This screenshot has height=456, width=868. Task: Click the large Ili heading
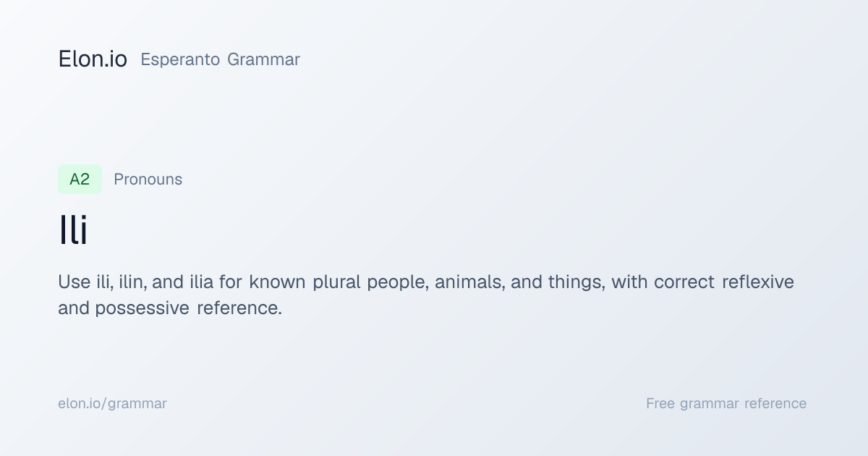pyautogui.click(x=73, y=231)
